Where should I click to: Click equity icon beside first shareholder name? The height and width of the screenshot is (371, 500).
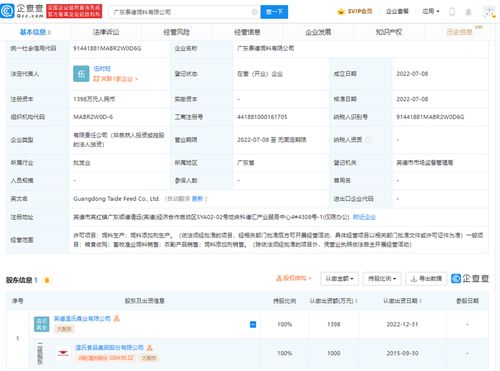[116, 319]
